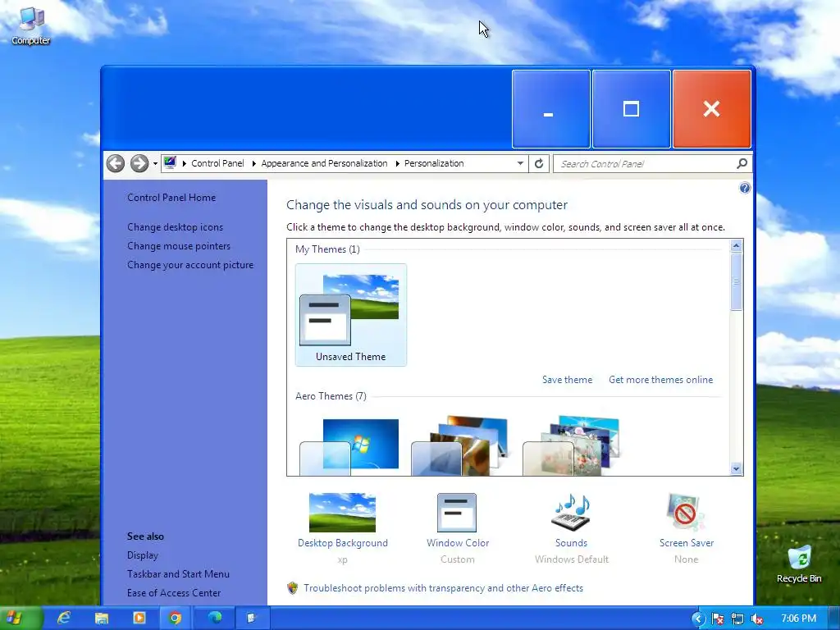Viewport: 840px width, 630px height.
Task: Select the floral Characters Aero theme thumbnail
Action: coord(572,445)
